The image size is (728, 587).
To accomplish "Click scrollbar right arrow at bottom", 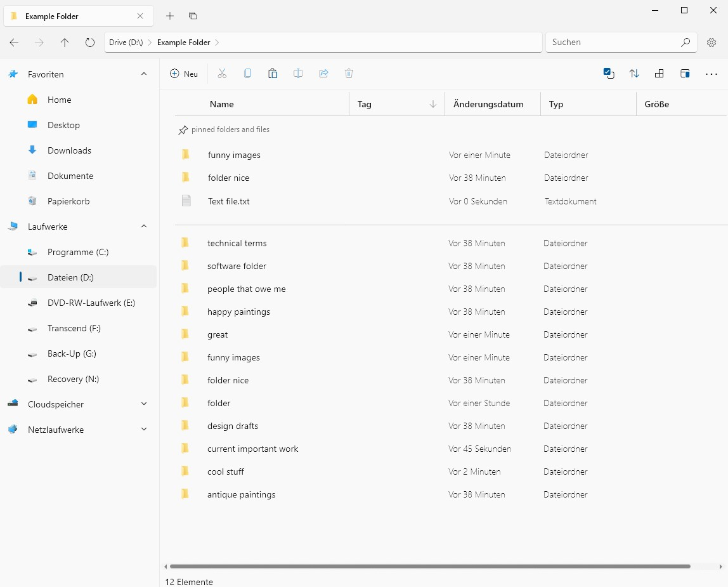I will [720, 567].
